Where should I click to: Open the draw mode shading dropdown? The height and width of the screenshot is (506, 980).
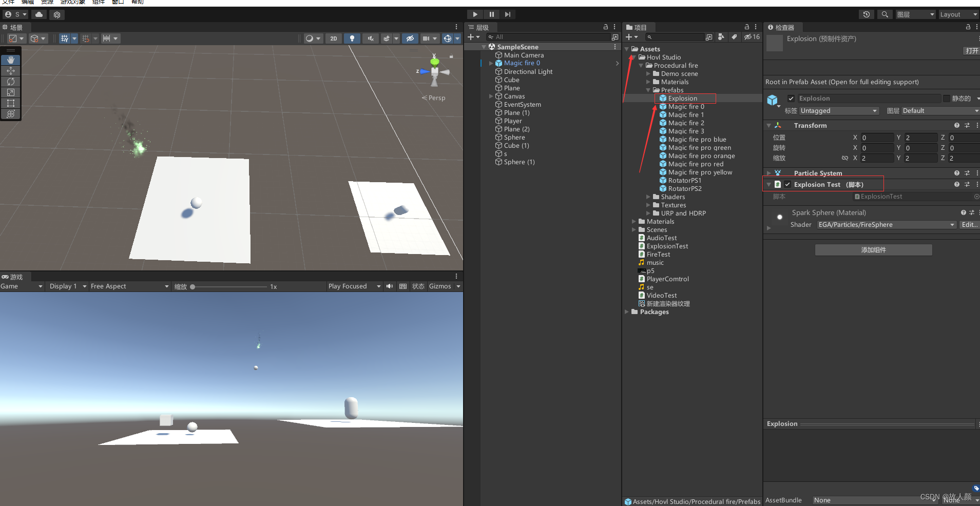coord(312,38)
